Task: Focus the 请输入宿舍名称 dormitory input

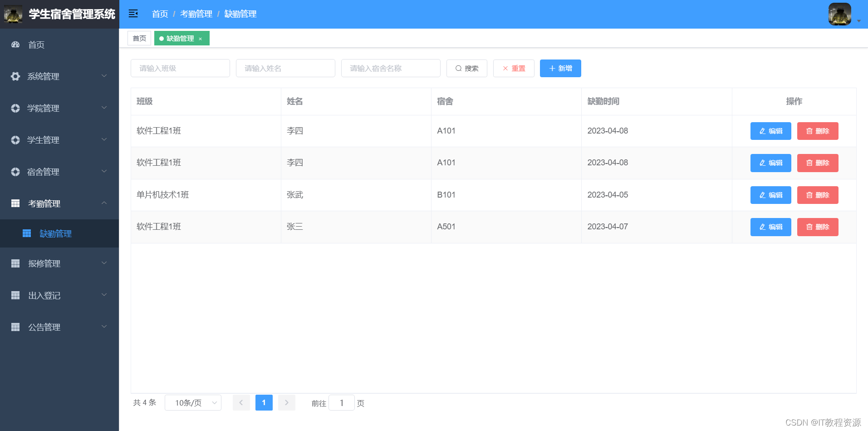Action: pos(391,68)
